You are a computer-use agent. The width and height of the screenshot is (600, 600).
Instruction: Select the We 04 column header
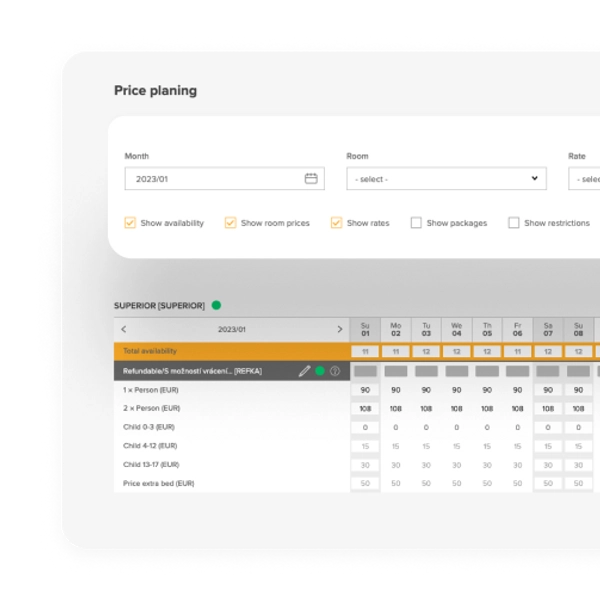tap(457, 329)
